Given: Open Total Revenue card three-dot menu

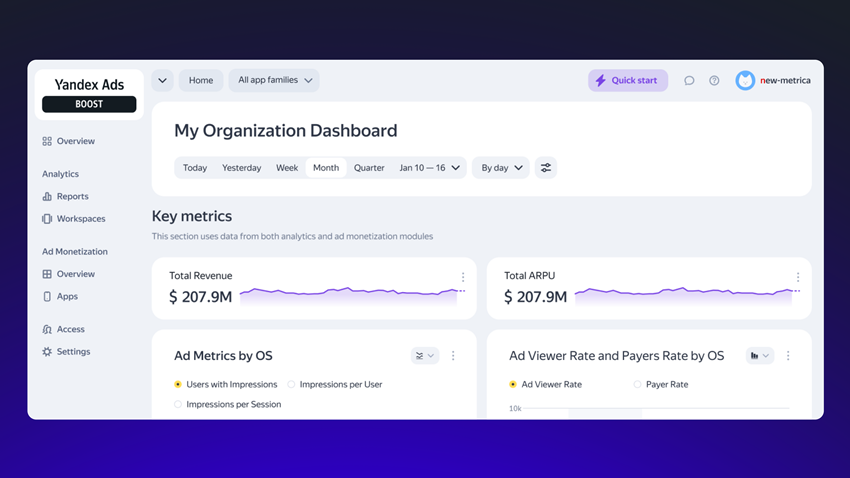Looking at the screenshot, I should coord(463,277).
